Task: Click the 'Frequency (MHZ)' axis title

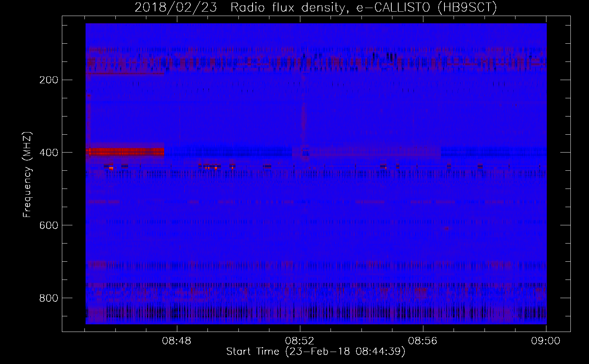Action: click(27, 175)
